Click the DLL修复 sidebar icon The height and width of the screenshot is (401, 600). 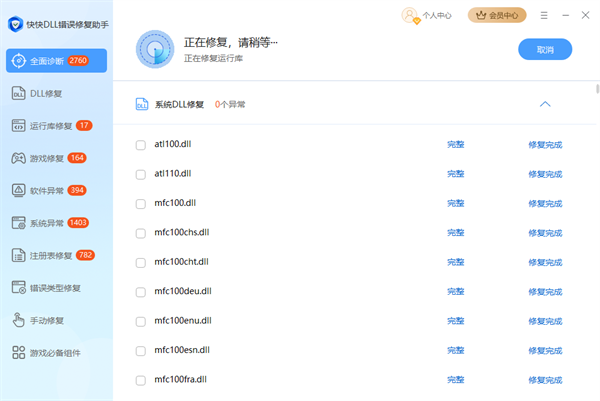[x=18, y=93]
